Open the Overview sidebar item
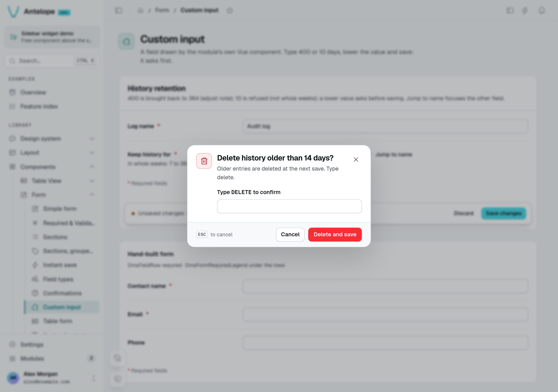Screen dimensions: 558x392 pos(52,92)
